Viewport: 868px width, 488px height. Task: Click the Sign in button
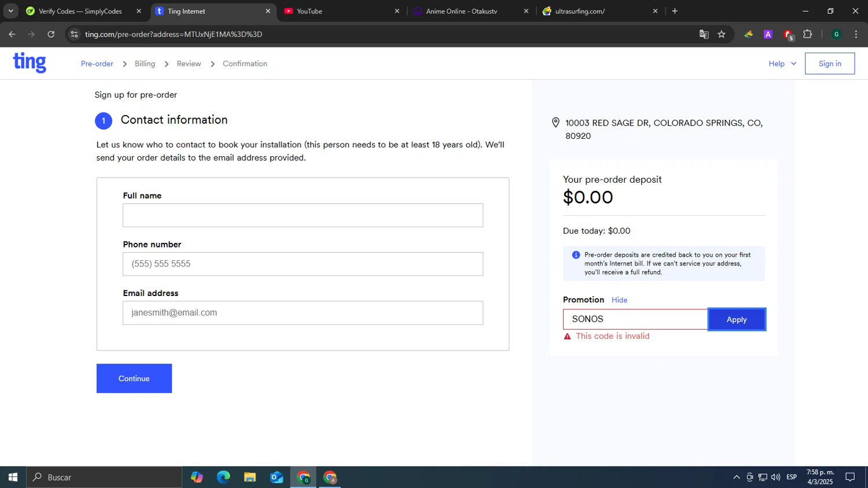[830, 64]
